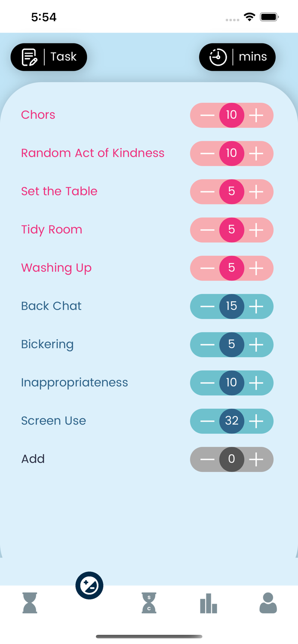Tap the 32 value badge on Screen Use
This screenshot has height=644, width=298.
232,421
